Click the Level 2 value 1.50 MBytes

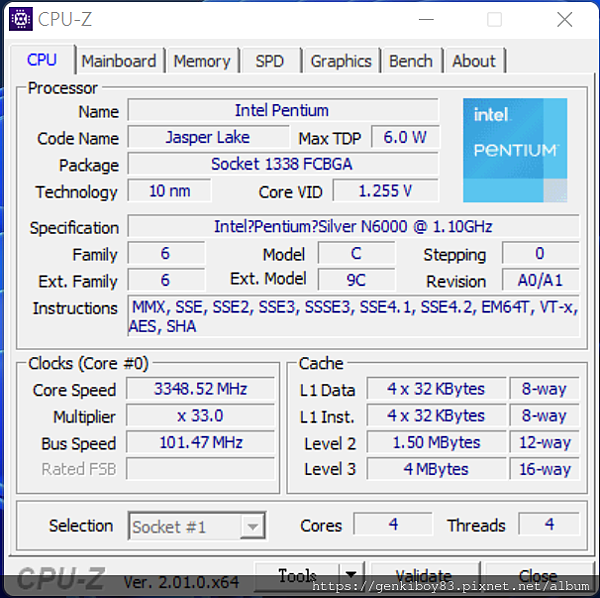click(x=436, y=442)
